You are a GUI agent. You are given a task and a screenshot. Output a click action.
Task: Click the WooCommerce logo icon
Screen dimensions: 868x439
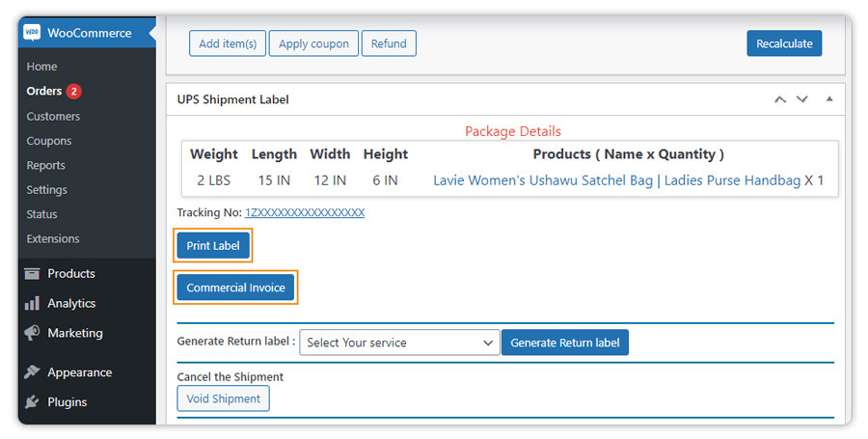pos(32,33)
